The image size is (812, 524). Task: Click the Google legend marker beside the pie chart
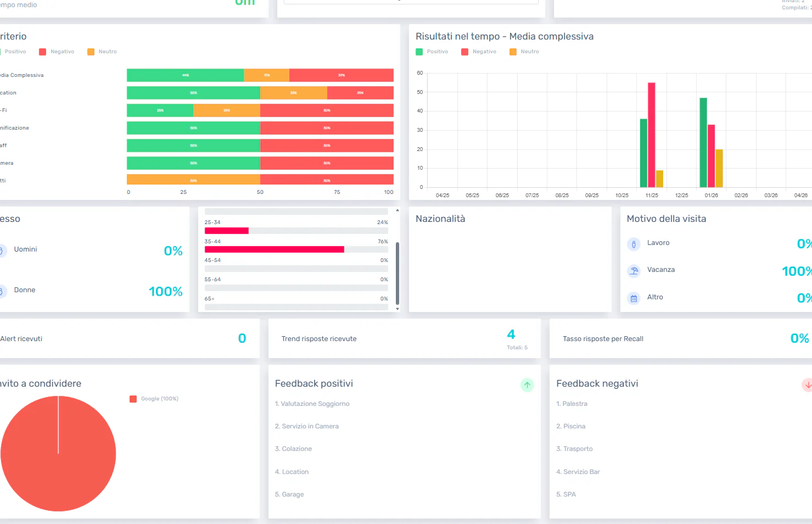coord(133,399)
